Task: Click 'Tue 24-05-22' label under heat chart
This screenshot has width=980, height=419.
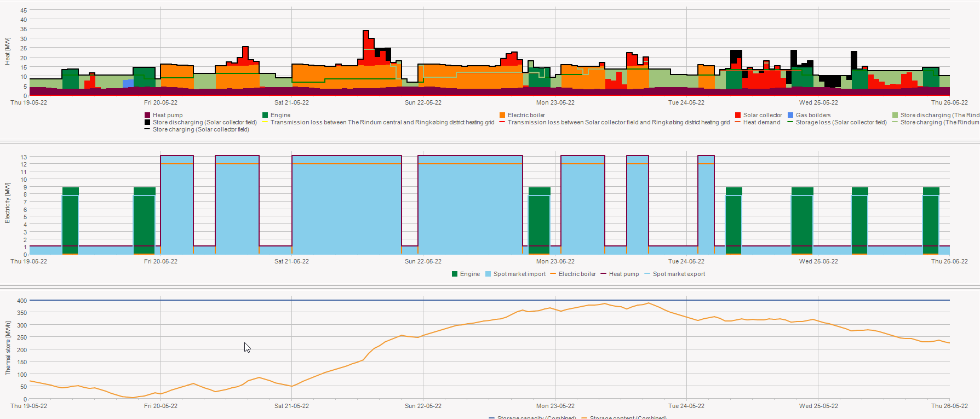Action: [686, 102]
